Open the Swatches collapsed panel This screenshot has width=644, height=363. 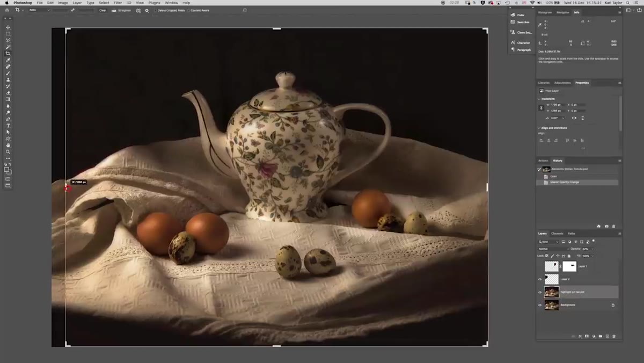(519, 22)
